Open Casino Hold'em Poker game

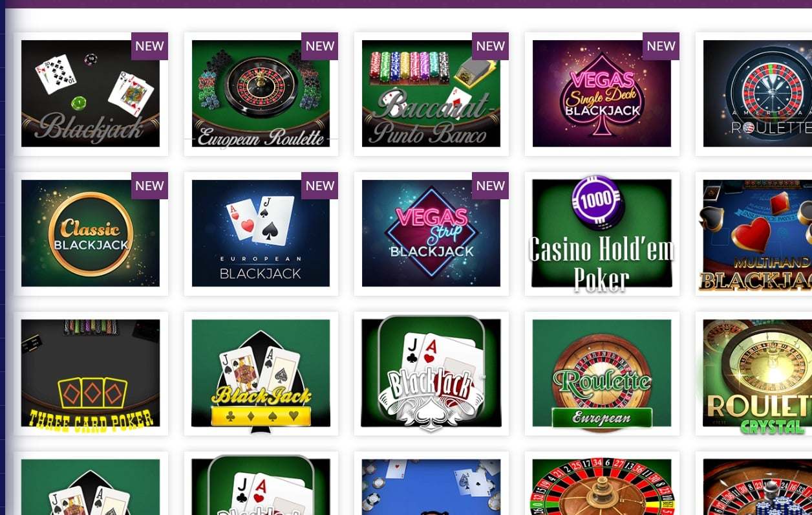click(602, 233)
